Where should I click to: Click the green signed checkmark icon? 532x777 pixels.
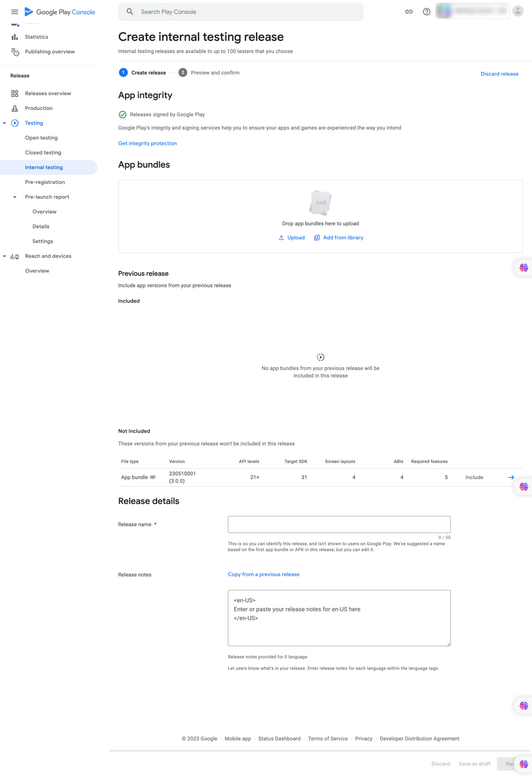[122, 115]
